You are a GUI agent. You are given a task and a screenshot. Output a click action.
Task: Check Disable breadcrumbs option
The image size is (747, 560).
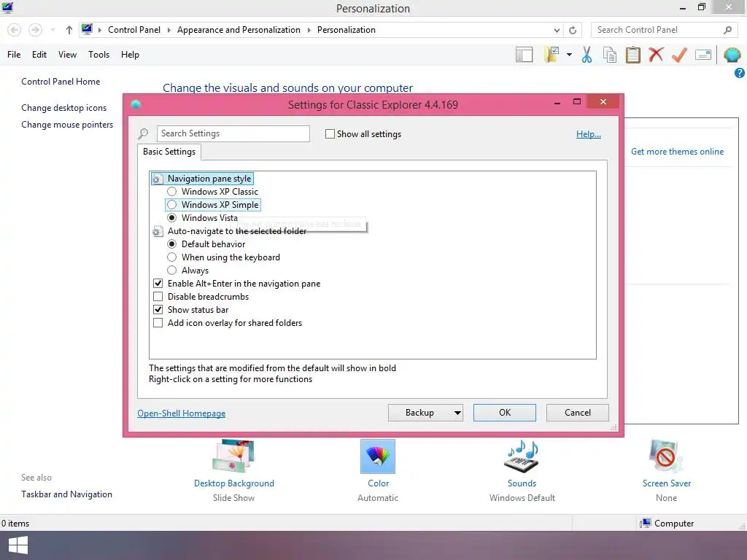pyautogui.click(x=158, y=297)
